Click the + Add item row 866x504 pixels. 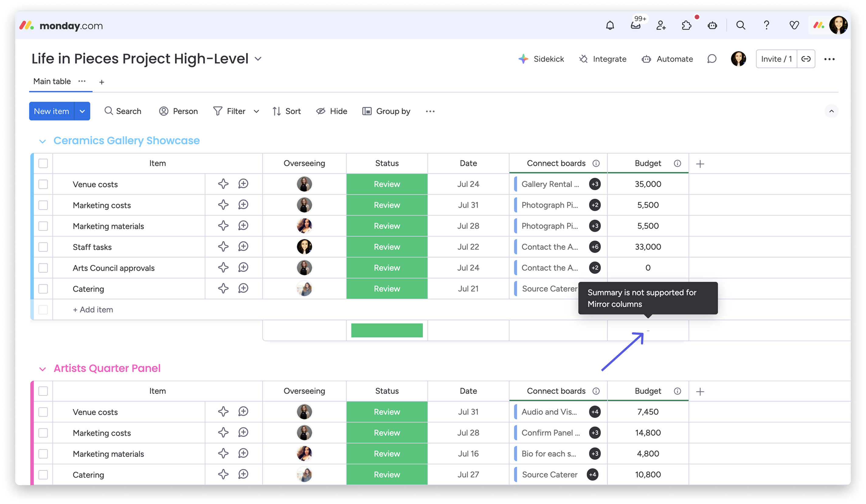coord(93,310)
